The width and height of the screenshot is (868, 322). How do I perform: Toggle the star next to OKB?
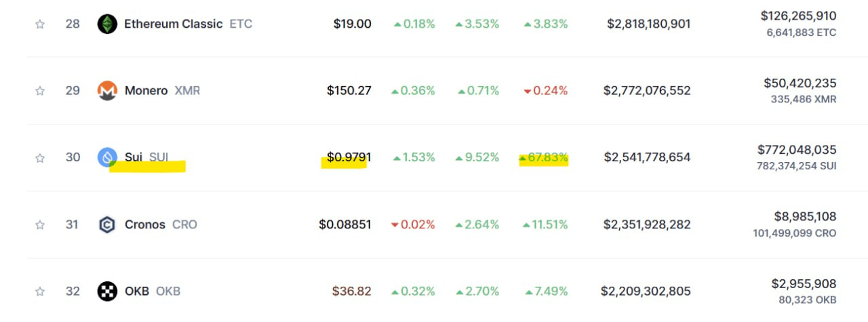[x=40, y=291]
